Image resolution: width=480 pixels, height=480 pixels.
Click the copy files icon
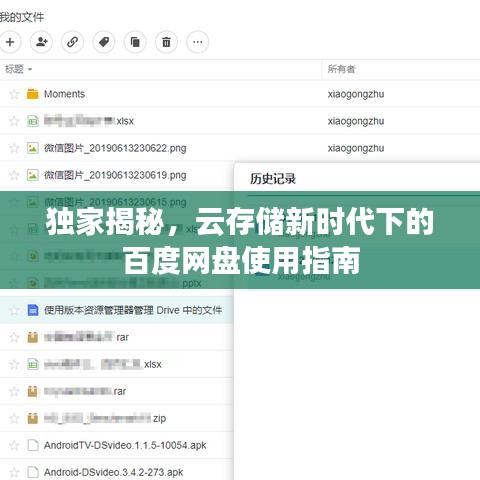pyautogui.click(x=135, y=42)
